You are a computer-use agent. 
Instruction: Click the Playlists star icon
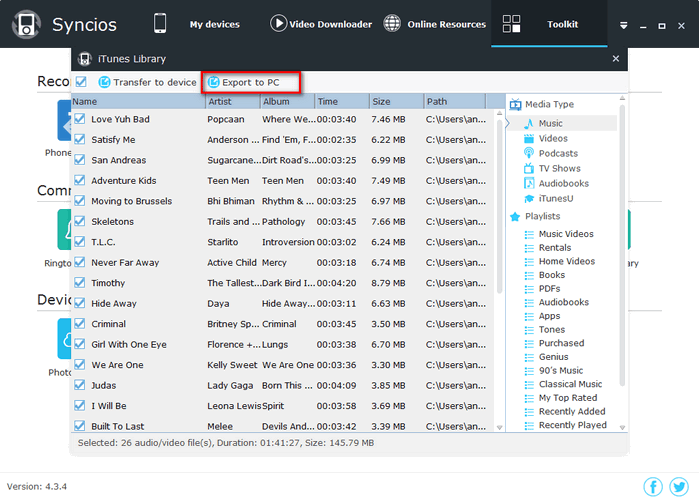click(515, 217)
